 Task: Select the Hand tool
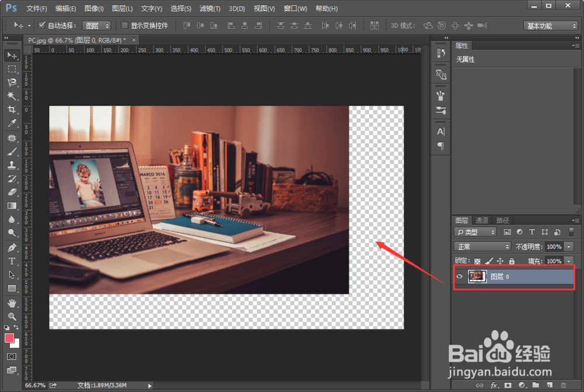click(12, 303)
